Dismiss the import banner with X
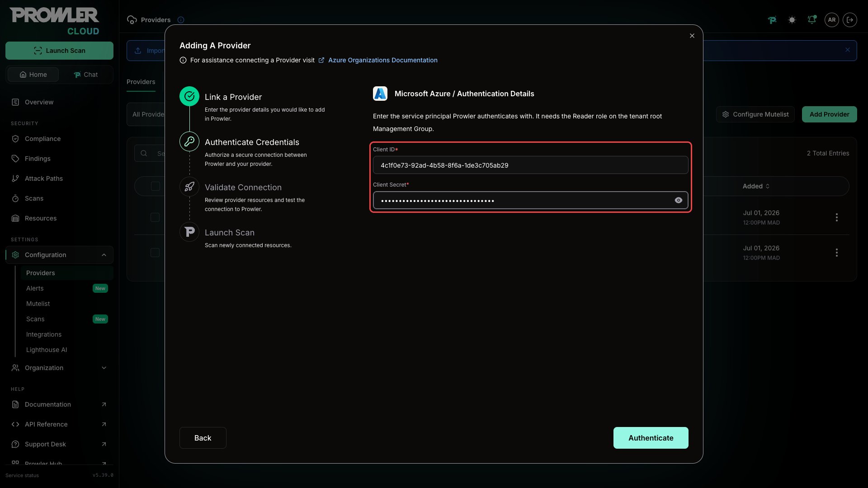Image resolution: width=868 pixels, height=488 pixels. pos(848,50)
